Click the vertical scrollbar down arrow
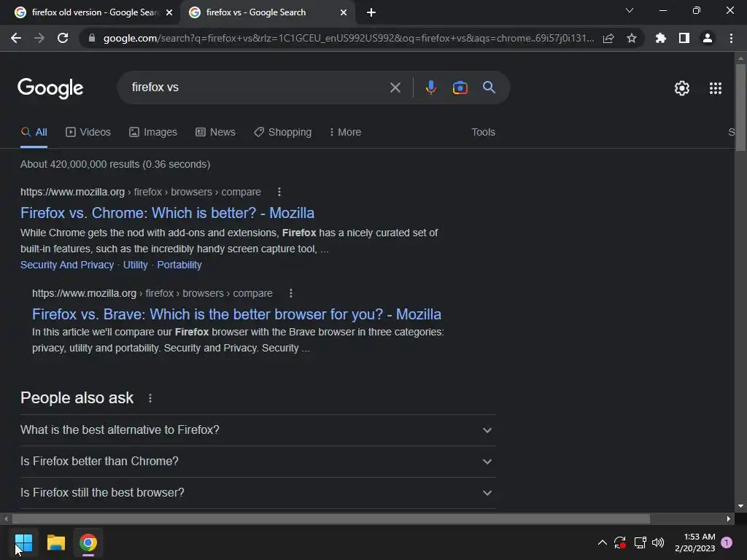 click(740, 506)
